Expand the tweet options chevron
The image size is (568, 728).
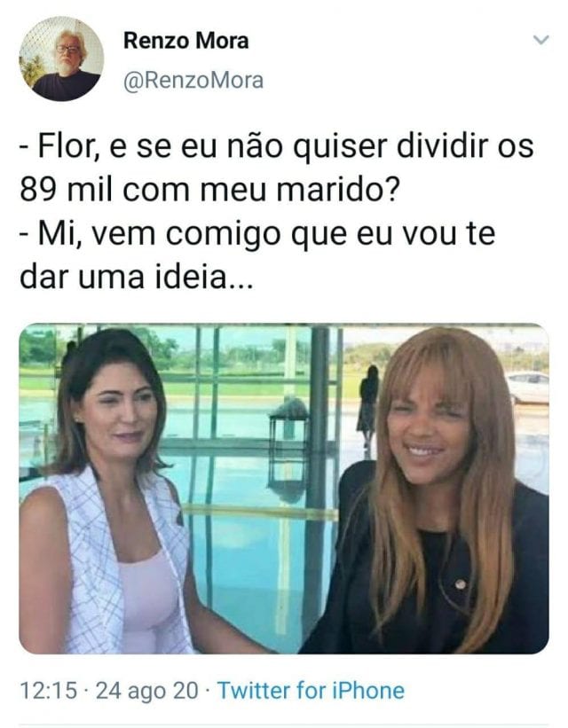click(541, 40)
